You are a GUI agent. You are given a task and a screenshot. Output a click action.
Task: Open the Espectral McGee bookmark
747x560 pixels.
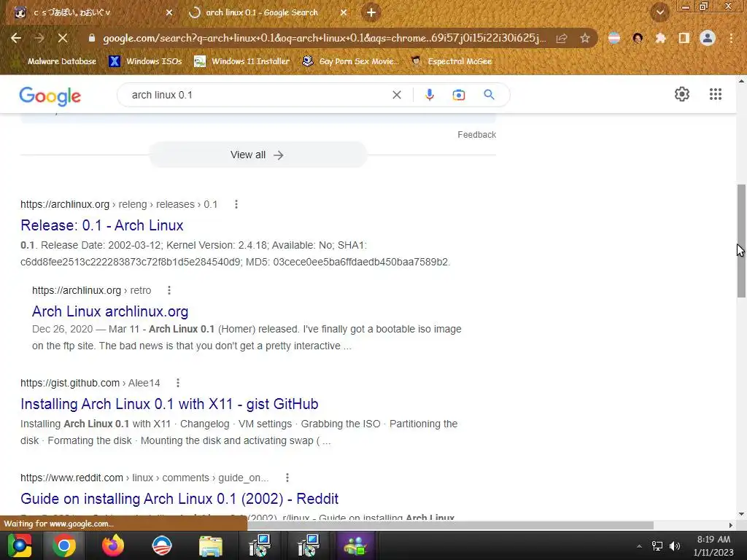pos(451,61)
